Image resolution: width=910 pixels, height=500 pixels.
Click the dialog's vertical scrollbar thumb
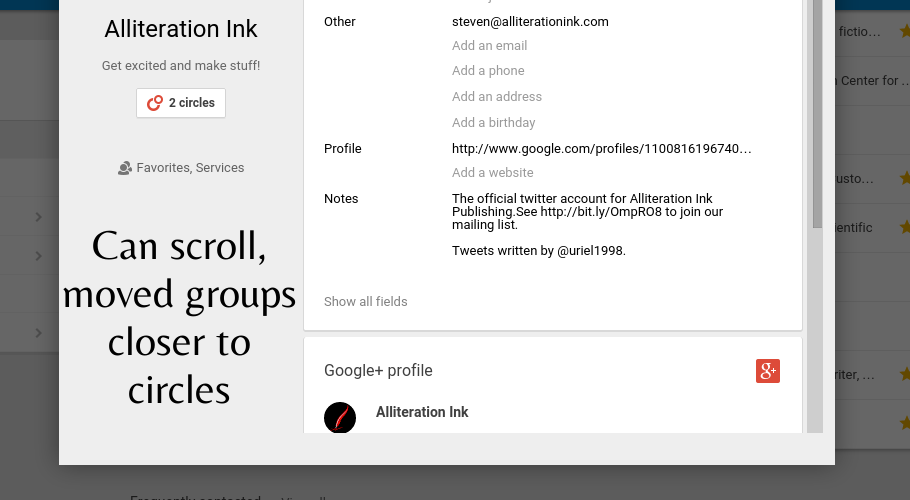click(818, 114)
